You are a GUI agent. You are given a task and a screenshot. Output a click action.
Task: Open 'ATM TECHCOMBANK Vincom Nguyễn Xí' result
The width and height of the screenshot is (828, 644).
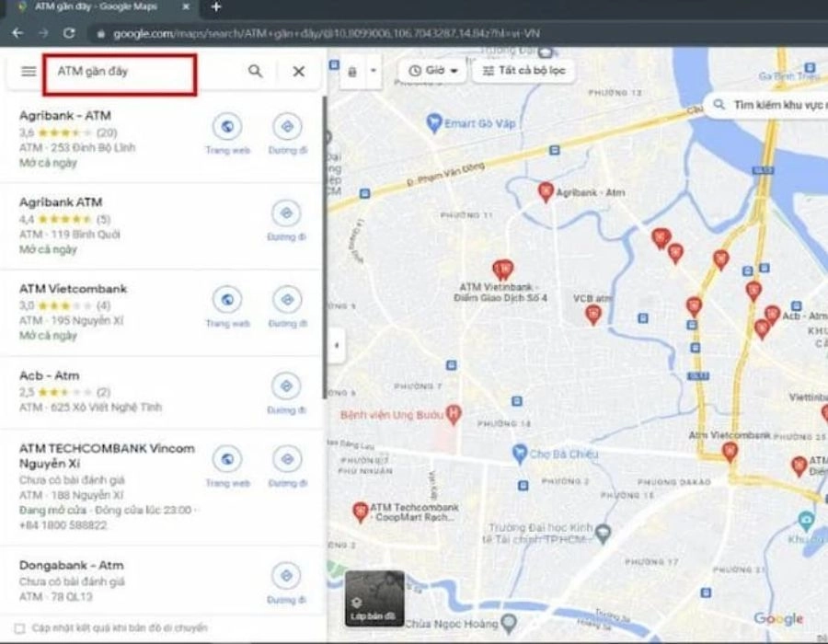(107, 456)
